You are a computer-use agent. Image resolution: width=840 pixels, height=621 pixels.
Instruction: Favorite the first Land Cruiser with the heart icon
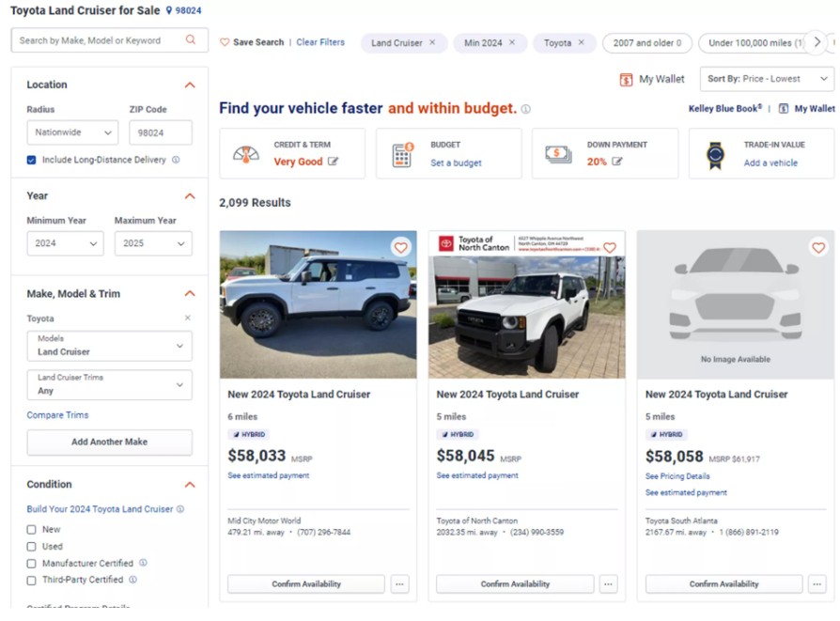coord(401,247)
